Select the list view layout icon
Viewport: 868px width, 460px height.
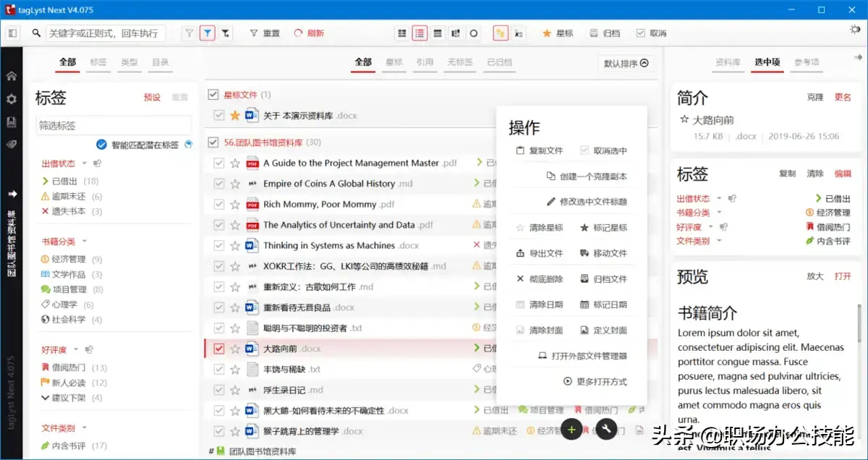click(x=420, y=33)
